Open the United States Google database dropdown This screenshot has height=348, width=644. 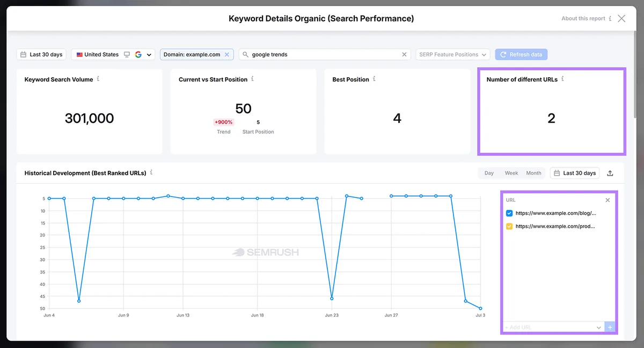click(x=113, y=54)
